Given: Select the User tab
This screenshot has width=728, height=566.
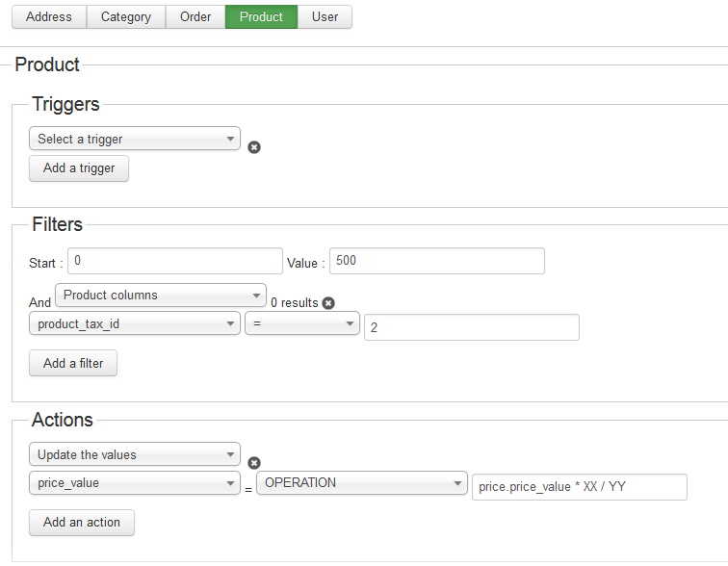Looking at the screenshot, I should (x=325, y=16).
